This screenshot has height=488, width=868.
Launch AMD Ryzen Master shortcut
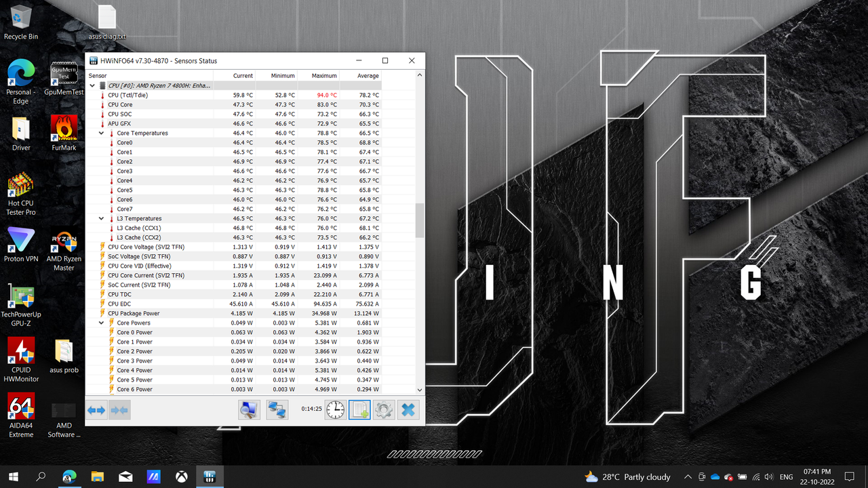(x=64, y=249)
